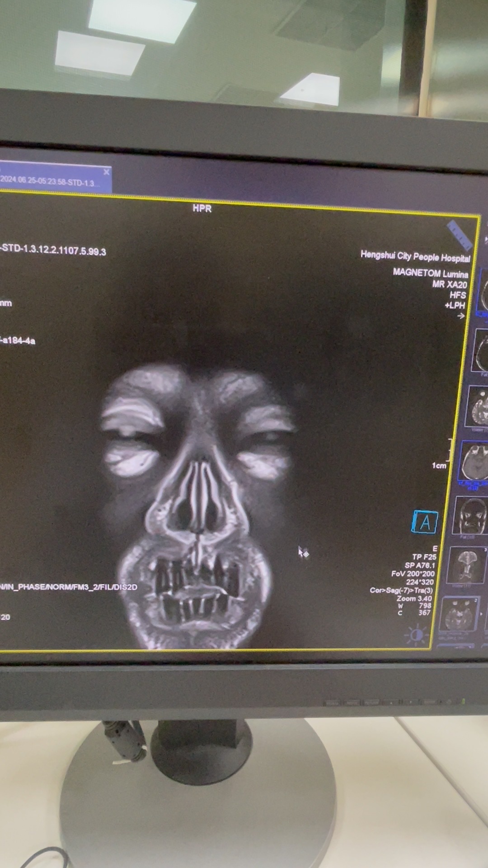Expand the arrow beside the bottom series thumbnail
Viewport: 488px width, 868px height.
[x=481, y=614]
